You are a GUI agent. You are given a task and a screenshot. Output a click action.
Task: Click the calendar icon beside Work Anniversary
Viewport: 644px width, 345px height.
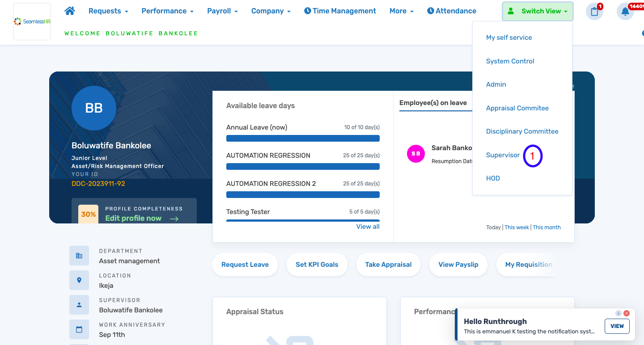point(79,329)
